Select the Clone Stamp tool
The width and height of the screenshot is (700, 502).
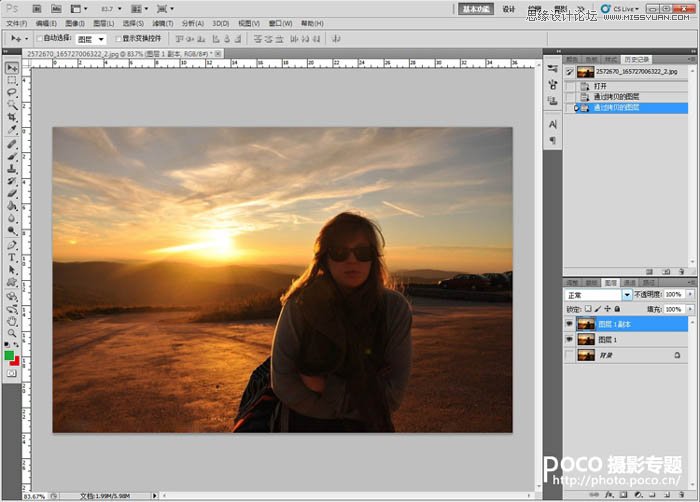[12, 168]
